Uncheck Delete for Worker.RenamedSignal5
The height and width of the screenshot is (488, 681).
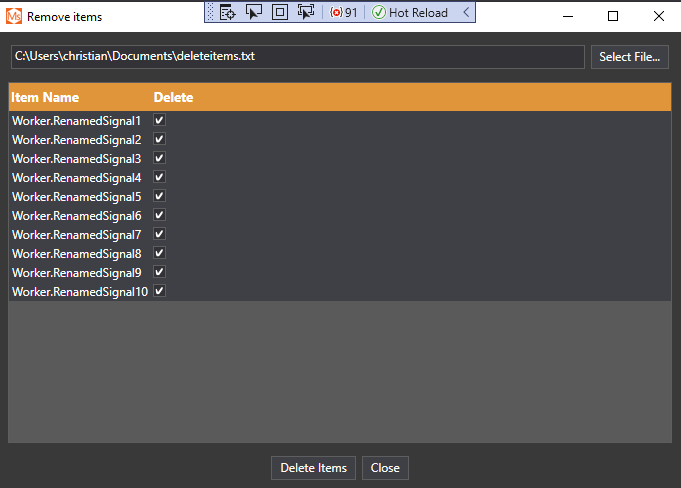pos(159,196)
